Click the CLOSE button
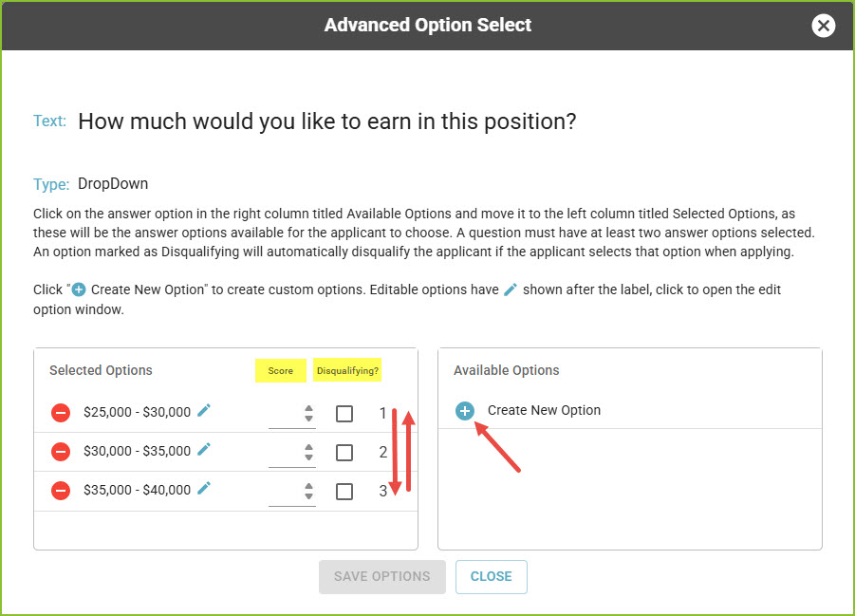 [492, 577]
